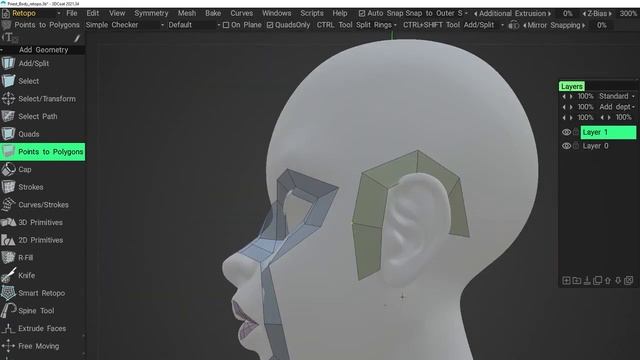This screenshot has width=640, height=360.
Task: Toggle the lock on Layer 1
Action: [x=576, y=132]
